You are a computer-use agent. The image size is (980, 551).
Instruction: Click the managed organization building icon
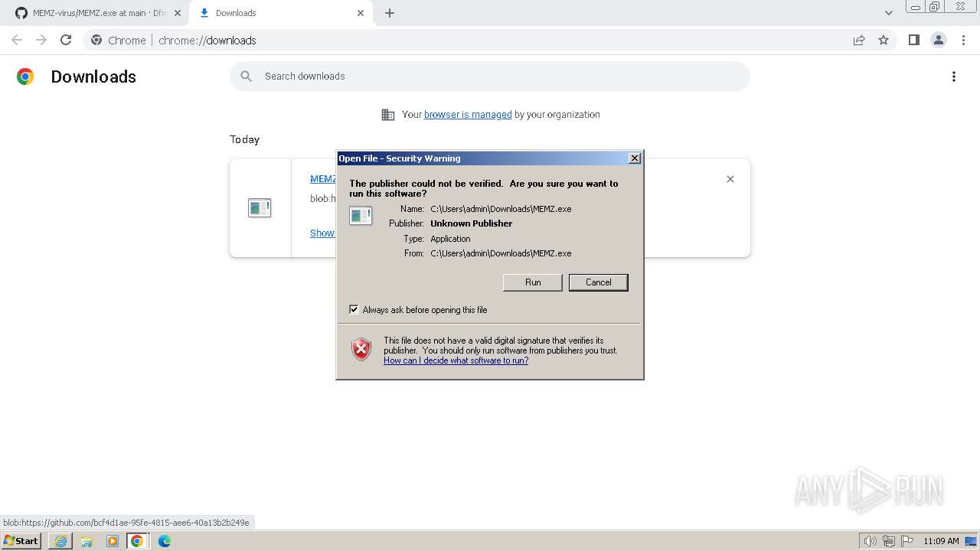pyautogui.click(x=388, y=115)
